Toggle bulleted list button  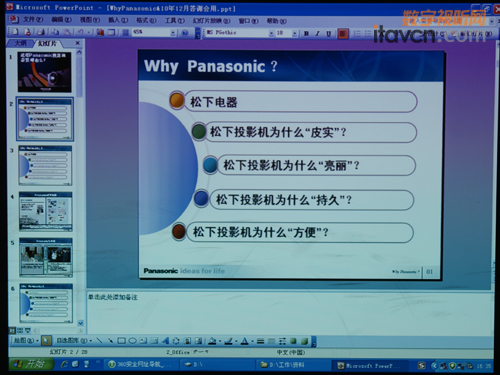pos(368,33)
